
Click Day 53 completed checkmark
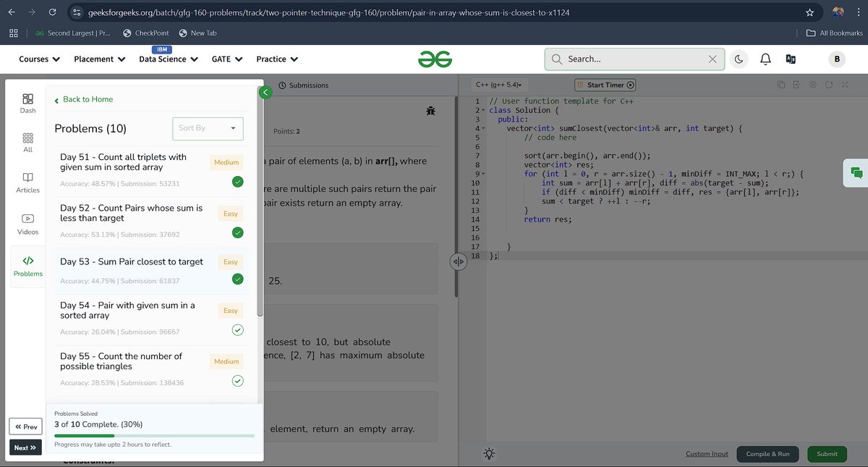(x=237, y=279)
